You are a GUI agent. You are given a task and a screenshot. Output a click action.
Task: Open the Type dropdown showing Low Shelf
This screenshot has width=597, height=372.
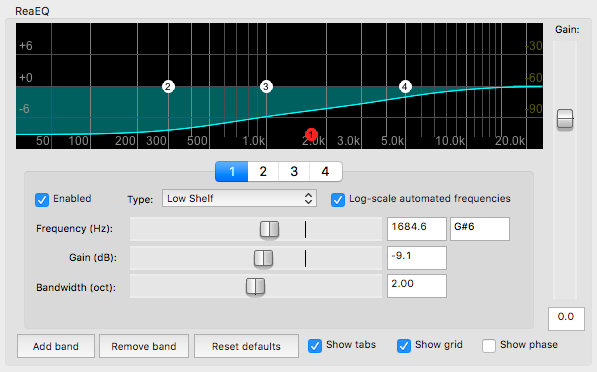click(239, 198)
